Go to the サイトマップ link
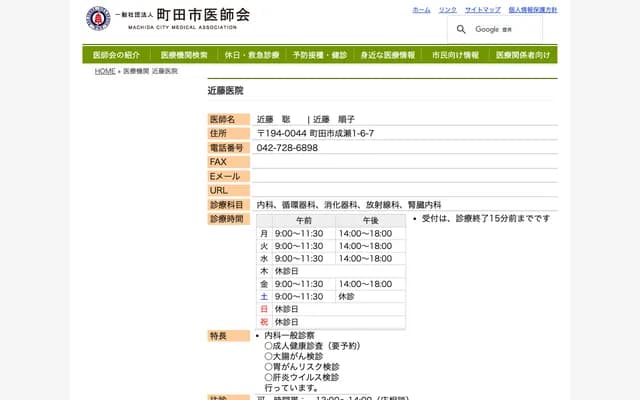This screenshot has width=640, height=400. point(482,9)
